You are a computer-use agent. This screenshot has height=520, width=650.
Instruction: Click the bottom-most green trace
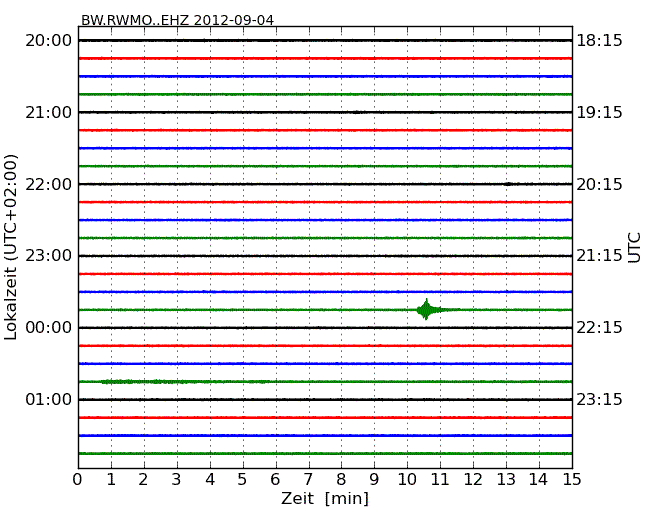[x=325, y=453]
